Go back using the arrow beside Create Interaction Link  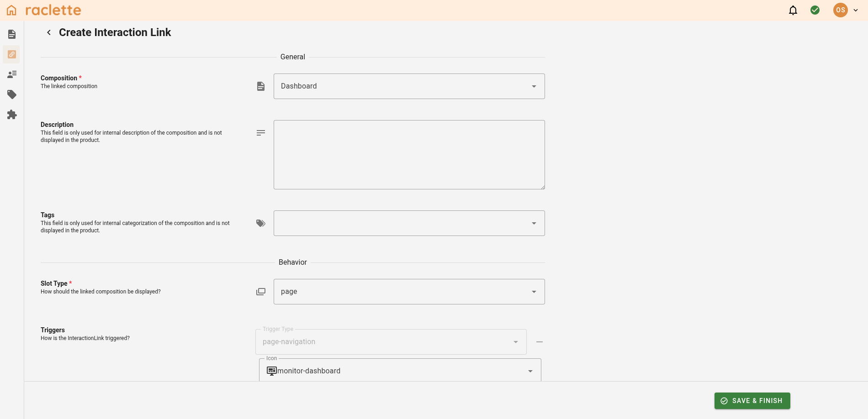pyautogui.click(x=48, y=32)
